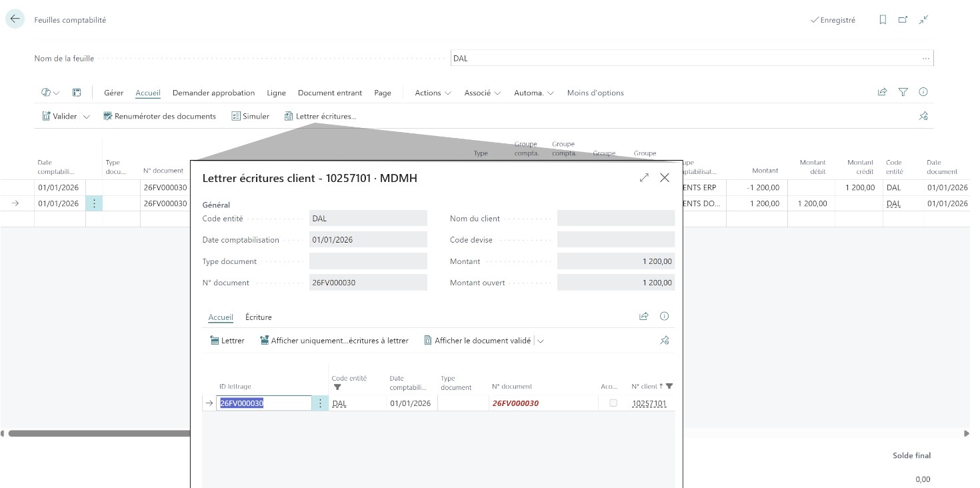Expand the Afficher le document validé dropdown
The image size is (980, 488).
[541, 341]
